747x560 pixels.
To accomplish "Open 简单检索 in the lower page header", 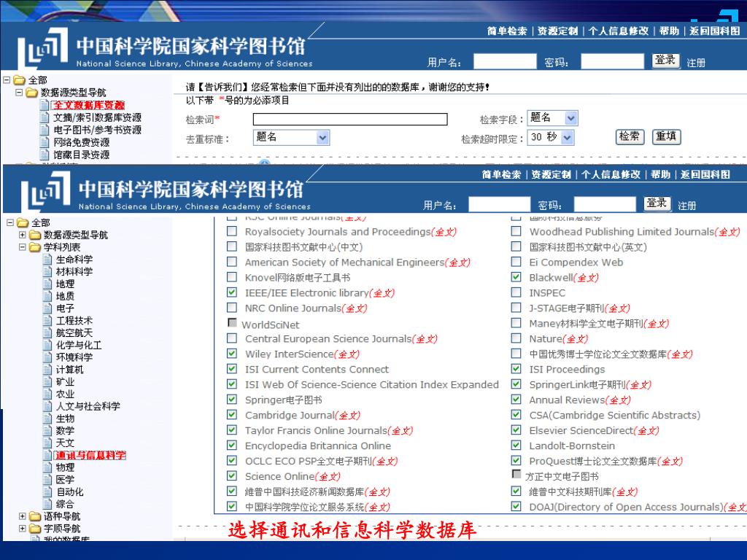I will coord(502,175).
